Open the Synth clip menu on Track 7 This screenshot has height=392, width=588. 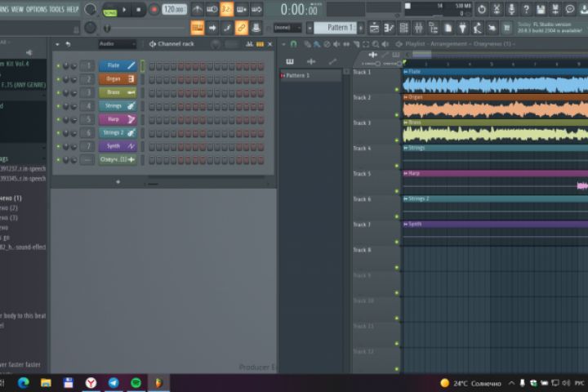[406, 224]
